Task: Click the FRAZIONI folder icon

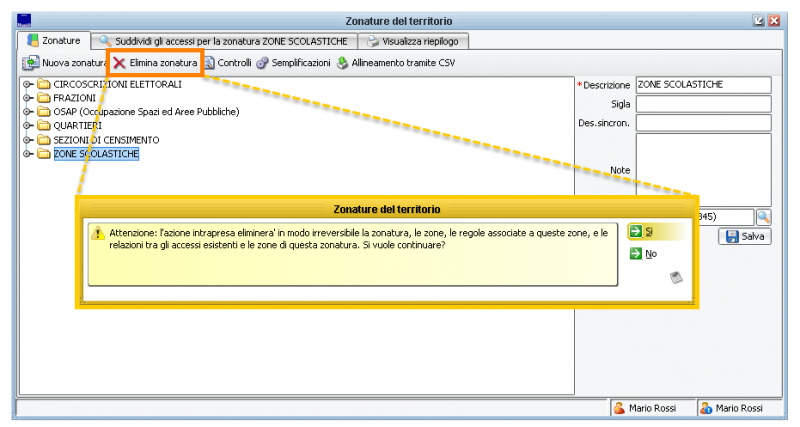Action: pyautogui.click(x=44, y=98)
